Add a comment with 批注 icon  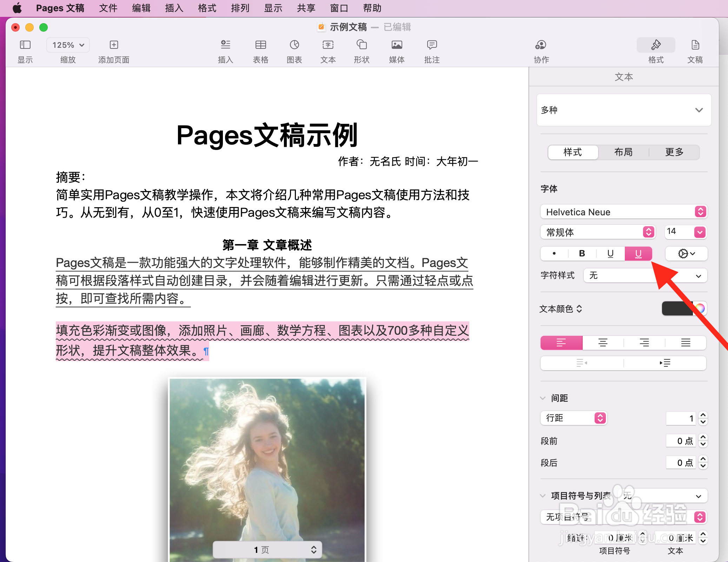point(432,45)
